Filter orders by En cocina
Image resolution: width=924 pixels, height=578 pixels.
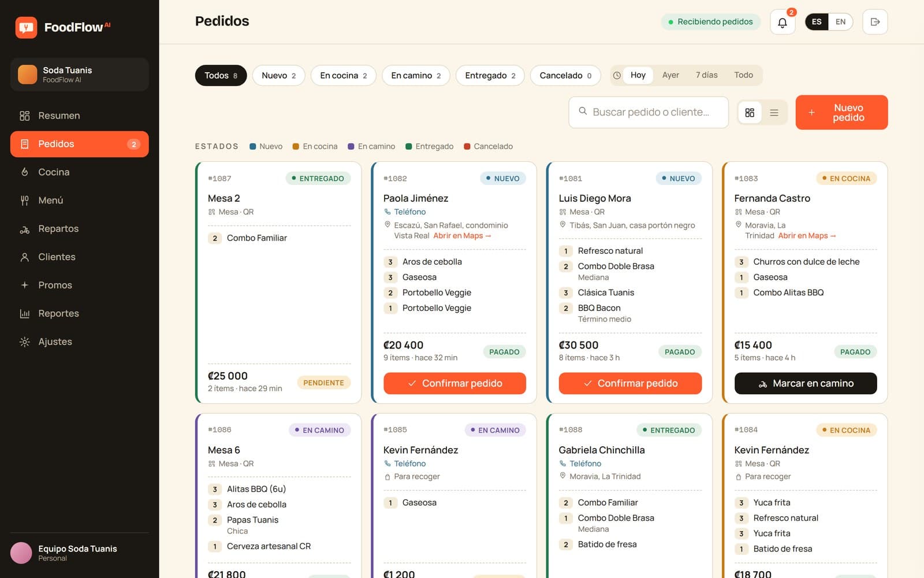344,76
